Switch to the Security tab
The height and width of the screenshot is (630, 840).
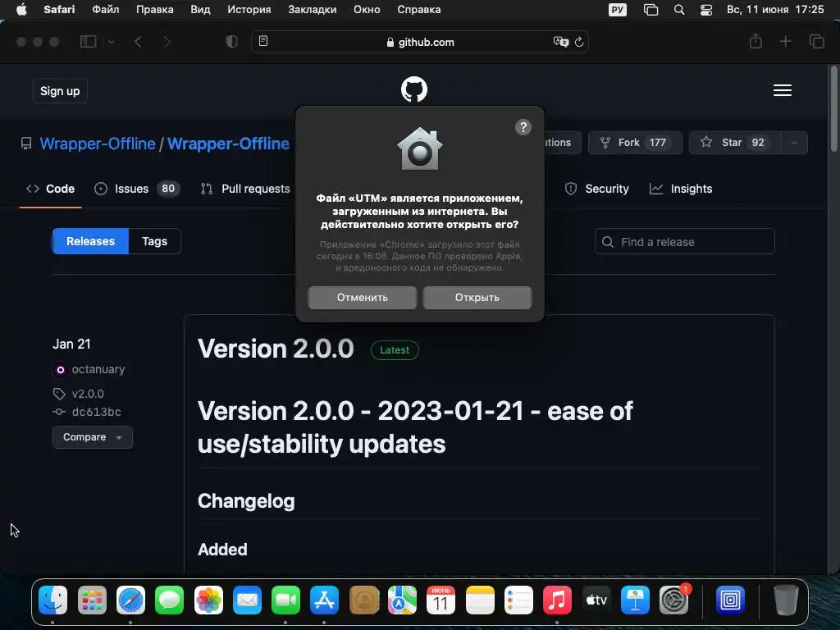point(597,189)
